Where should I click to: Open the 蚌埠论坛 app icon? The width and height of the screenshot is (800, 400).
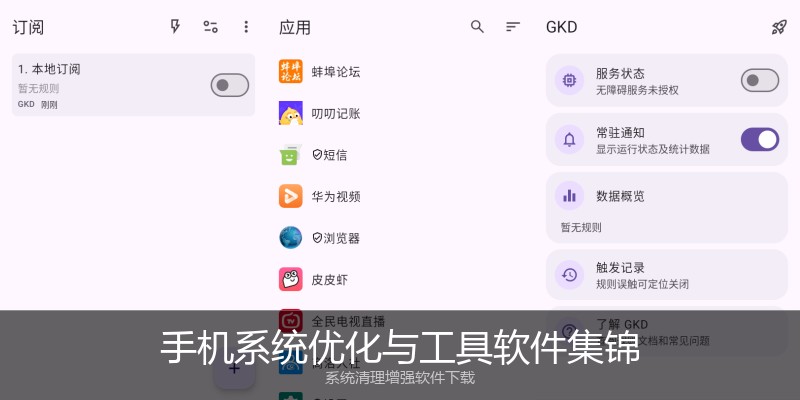291,71
